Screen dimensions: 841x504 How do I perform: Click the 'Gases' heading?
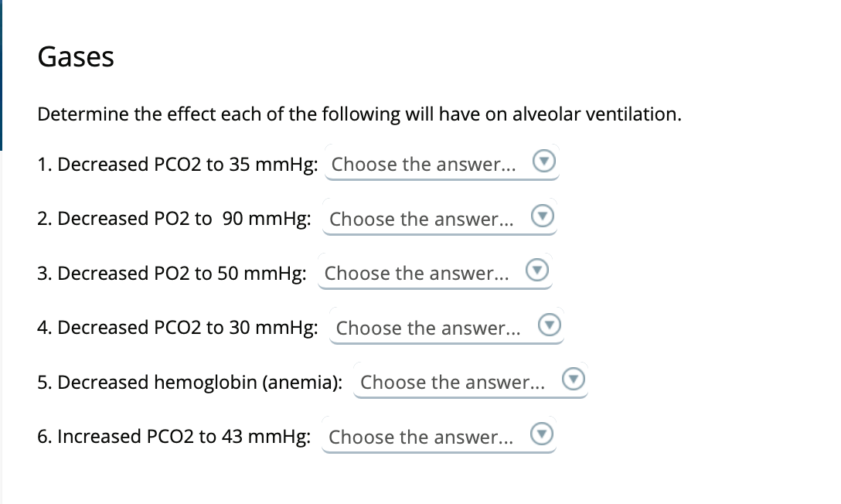click(76, 57)
